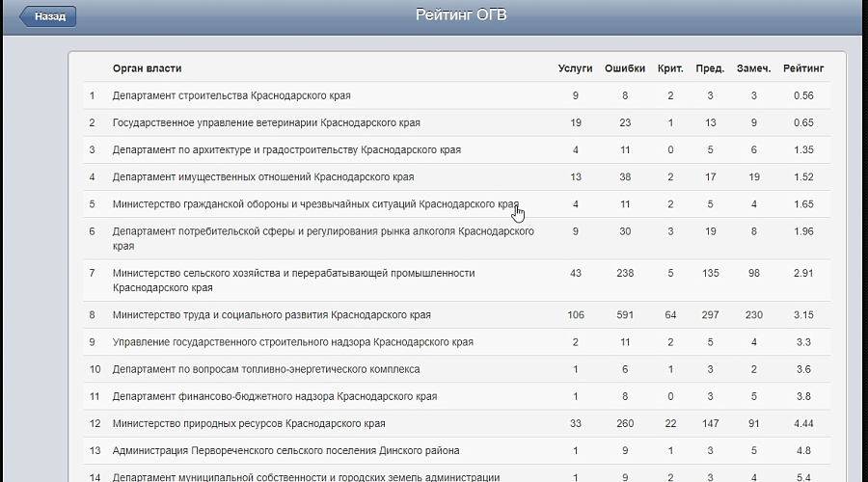This screenshot has width=868, height=482.
Task: Click rating value 1.96
Action: 803,231
